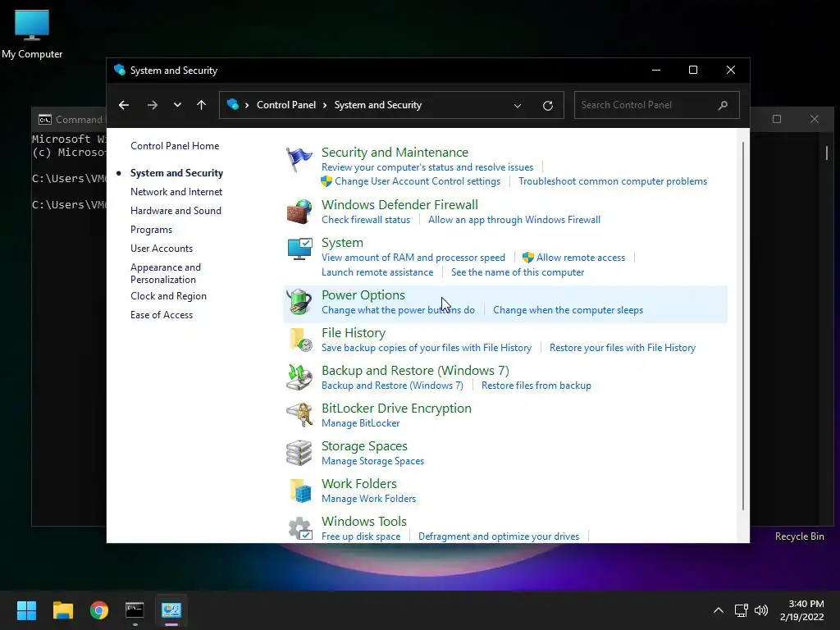This screenshot has width=840, height=630.
Task: Expand the chevron before Control Panel breadcrumb
Action: coord(247,105)
